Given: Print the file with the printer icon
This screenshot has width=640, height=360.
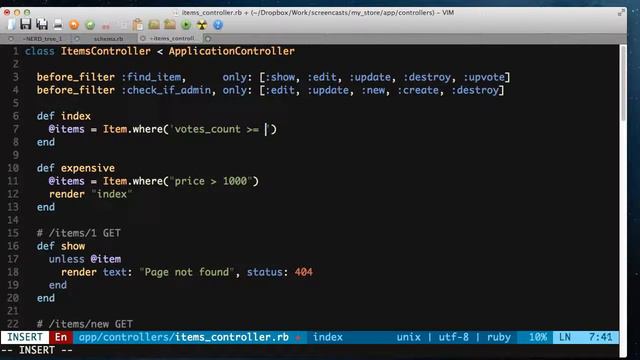Looking at the screenshot, I should 58,25.
